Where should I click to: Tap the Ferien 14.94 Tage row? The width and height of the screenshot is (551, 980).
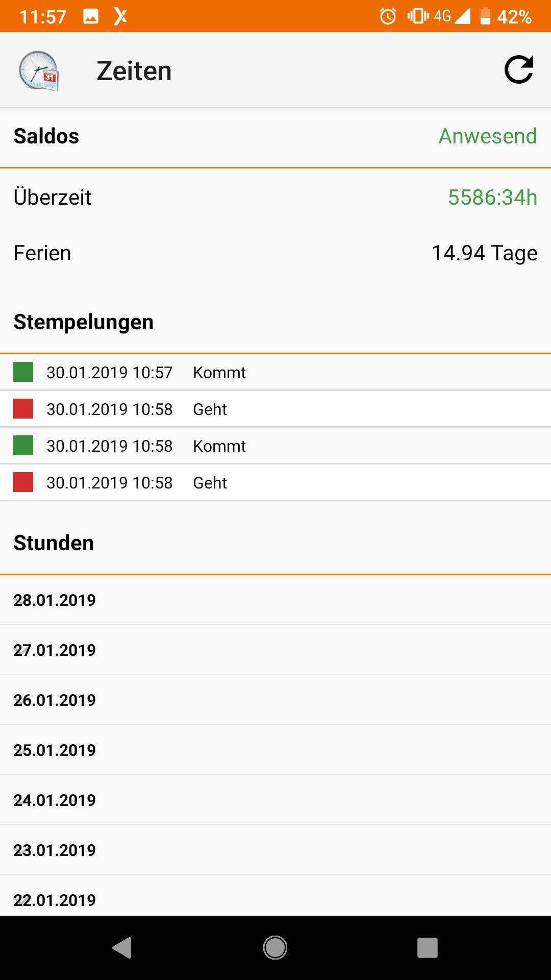(x=275, y=253)
